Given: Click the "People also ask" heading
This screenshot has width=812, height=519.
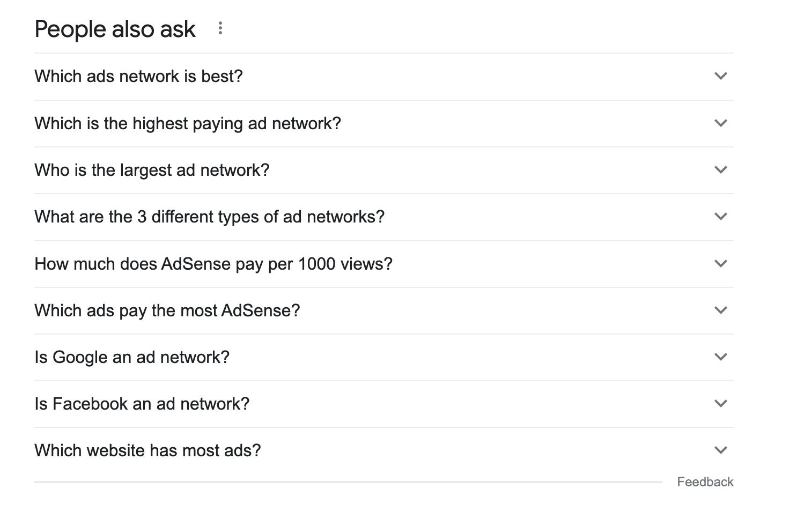Looking at the screenshot, I should [x=114, y=28].
